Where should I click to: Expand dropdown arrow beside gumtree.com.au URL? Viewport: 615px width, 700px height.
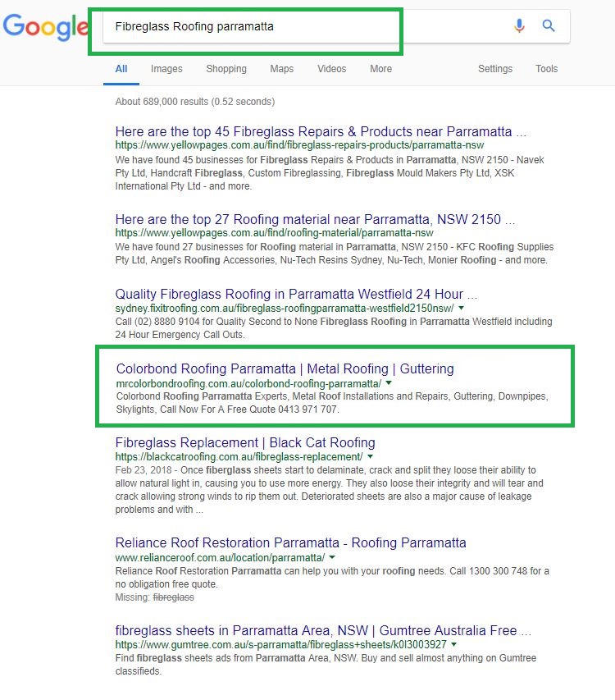click(454, 645)
